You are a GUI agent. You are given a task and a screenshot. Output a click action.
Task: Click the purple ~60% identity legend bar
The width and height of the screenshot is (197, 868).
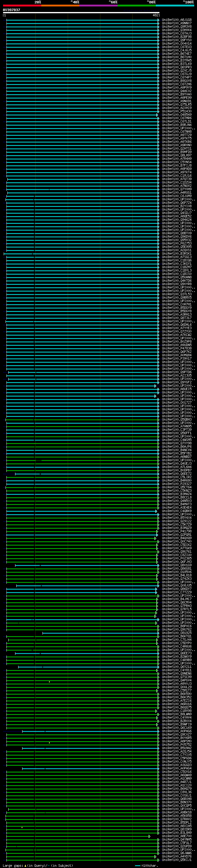(x=99, y=6)
